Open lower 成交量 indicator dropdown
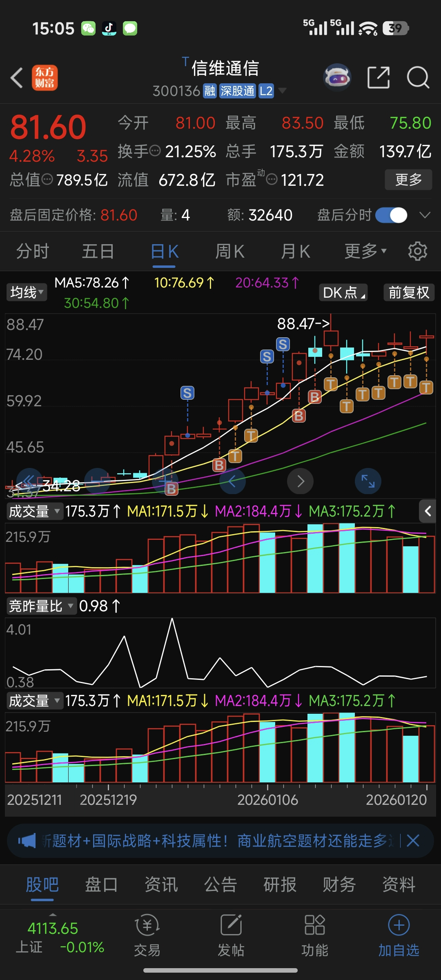 click(x=34, y=701)
